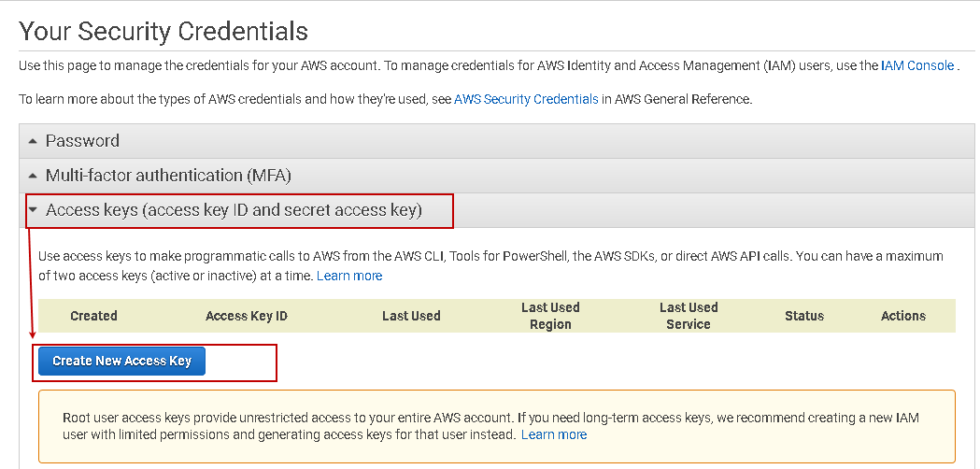Click the Access keys header text
Image resolution: width=980 pixels, height=469 pixels.
click(234, 210)
